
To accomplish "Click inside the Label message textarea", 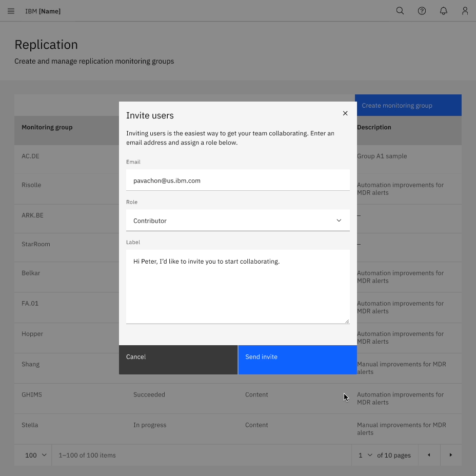I will coord(237,285).
